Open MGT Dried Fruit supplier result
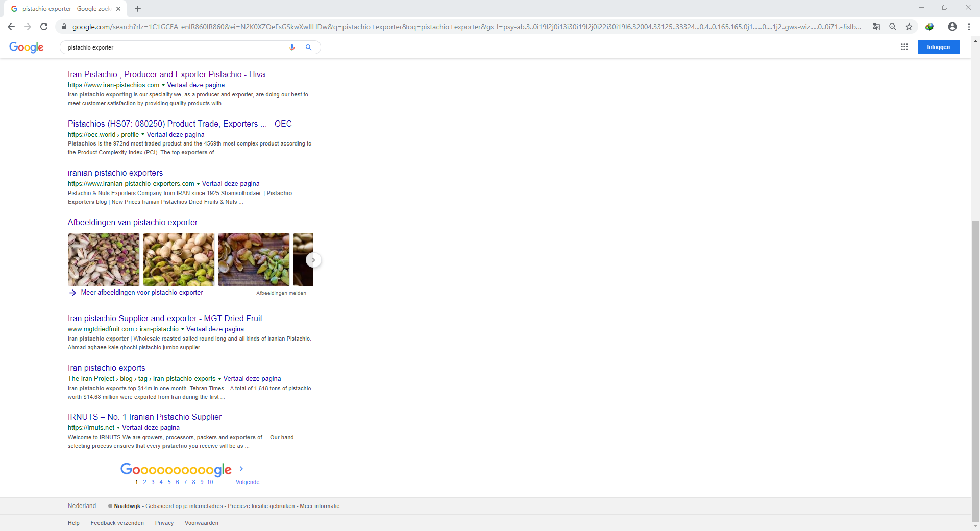This screenshot has width=980, height=531. [165, 319]
